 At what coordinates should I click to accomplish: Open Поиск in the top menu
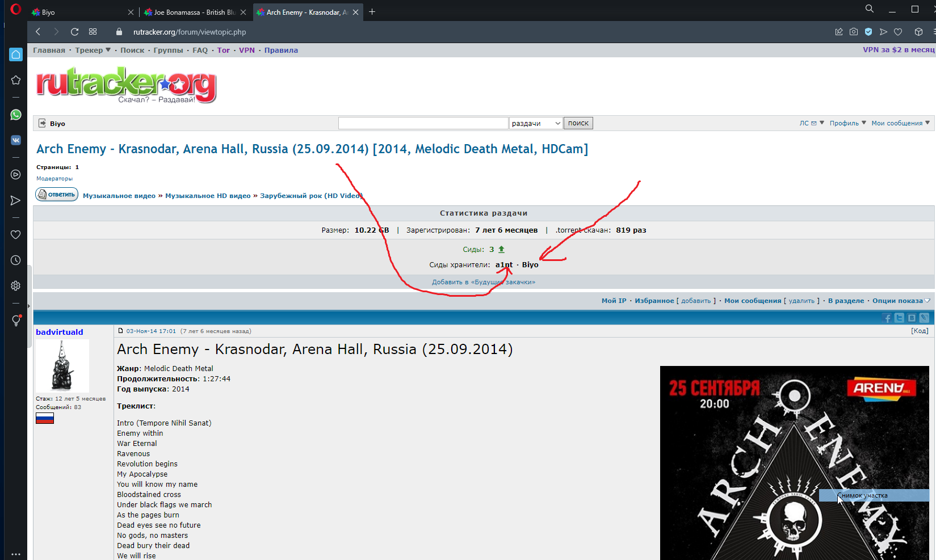point(132,50)
